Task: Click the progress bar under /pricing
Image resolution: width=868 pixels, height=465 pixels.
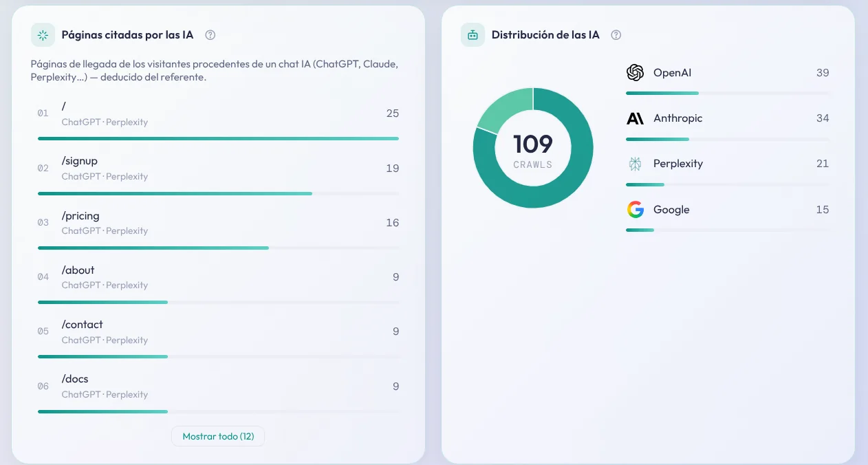Action: click(218, 248)
